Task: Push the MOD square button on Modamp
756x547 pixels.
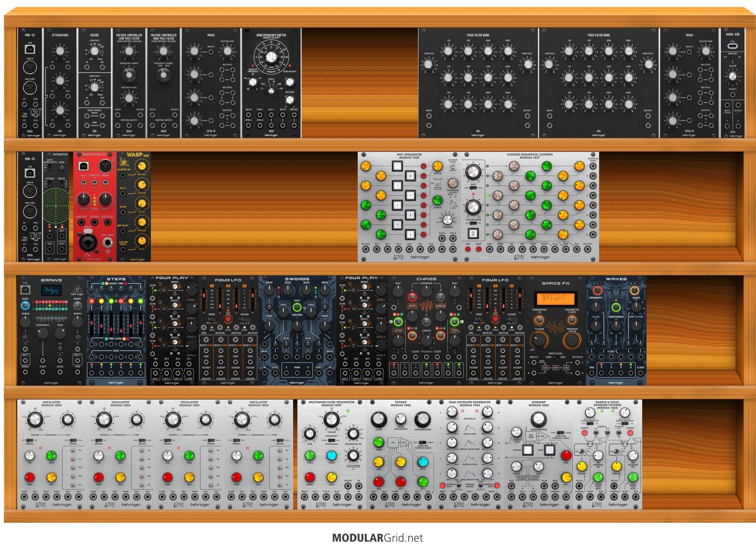Action: 549,450
